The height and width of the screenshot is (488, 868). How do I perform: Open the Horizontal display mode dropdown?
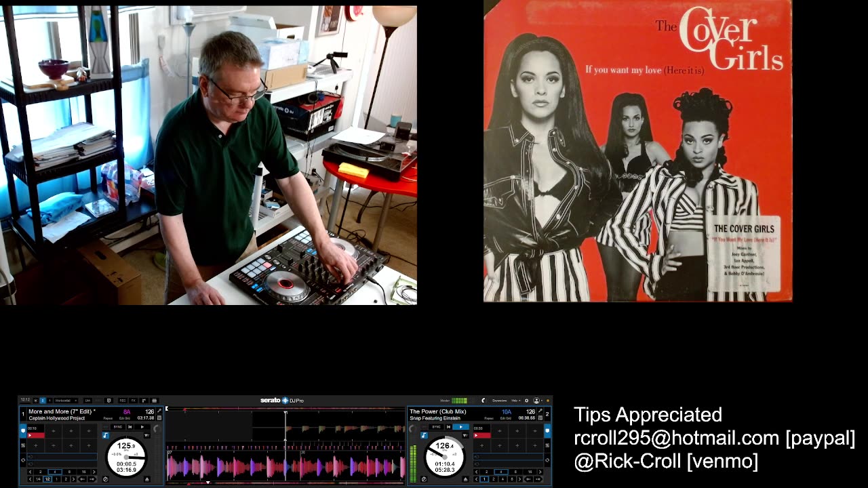(66, 401)
